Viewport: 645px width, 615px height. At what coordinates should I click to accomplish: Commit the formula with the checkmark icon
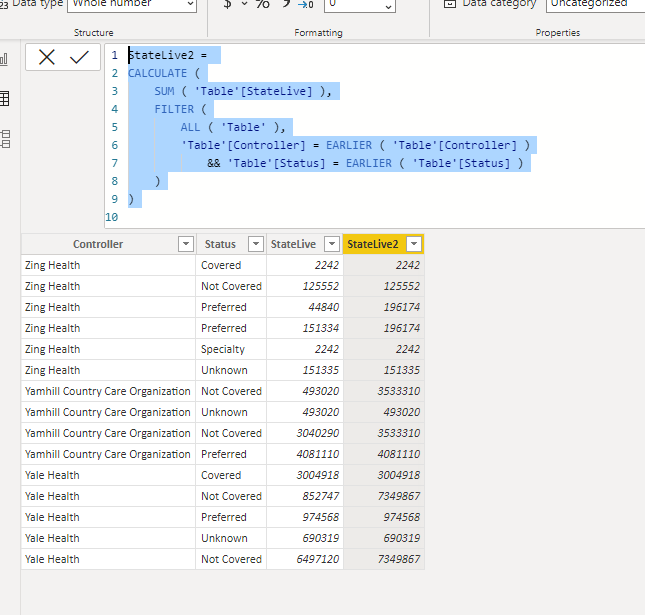79,57
